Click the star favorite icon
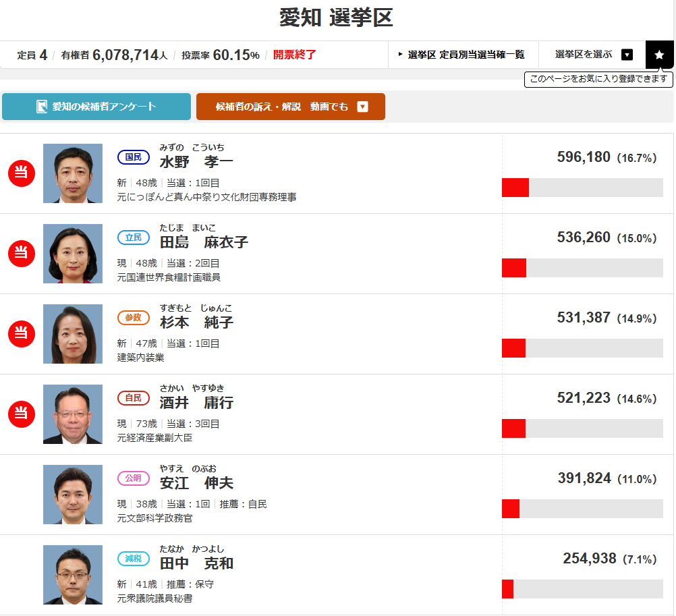 659,55
